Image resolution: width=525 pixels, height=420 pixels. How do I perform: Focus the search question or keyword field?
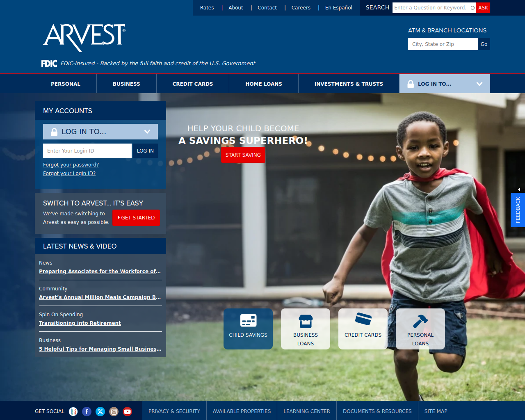click(x=434, y=8)
